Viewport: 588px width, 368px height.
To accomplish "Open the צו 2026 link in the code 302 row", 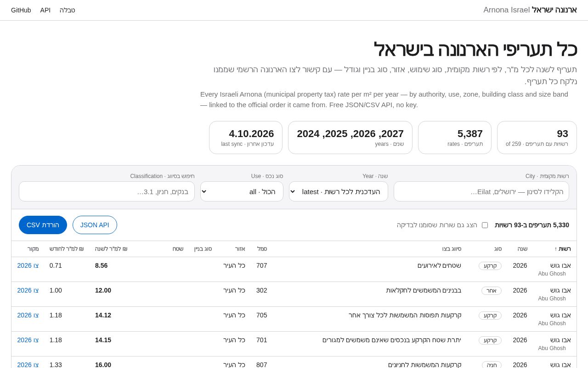I will [28, 290].
